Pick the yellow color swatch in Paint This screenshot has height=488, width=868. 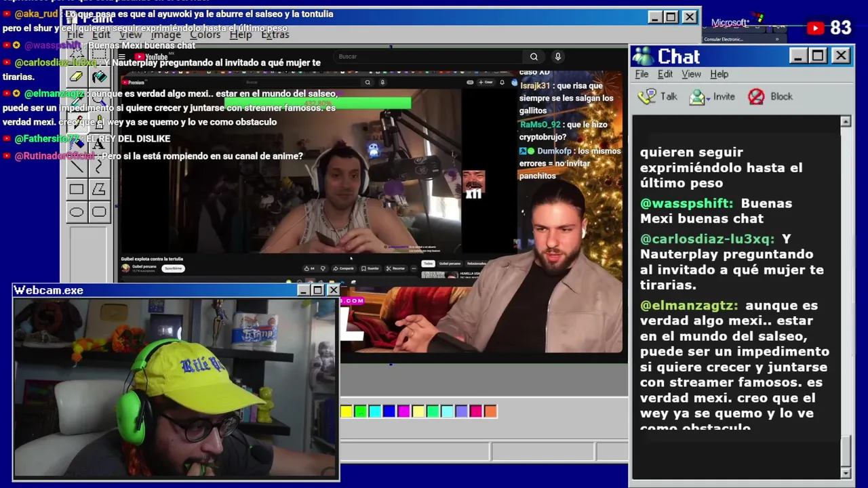tap(346, 411)
